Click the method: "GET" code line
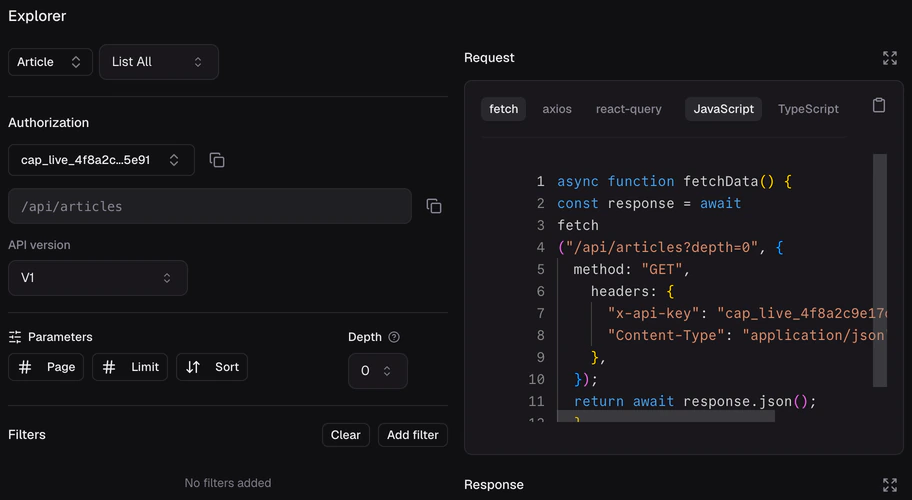 coord(632,270)
